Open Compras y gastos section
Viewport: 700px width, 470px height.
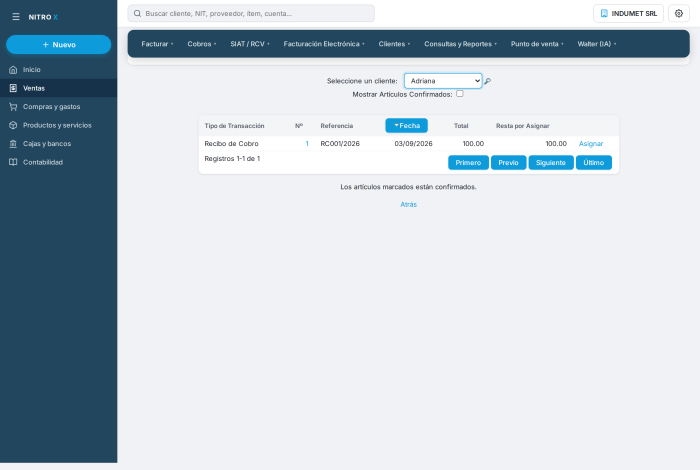[x=58, y=107]
